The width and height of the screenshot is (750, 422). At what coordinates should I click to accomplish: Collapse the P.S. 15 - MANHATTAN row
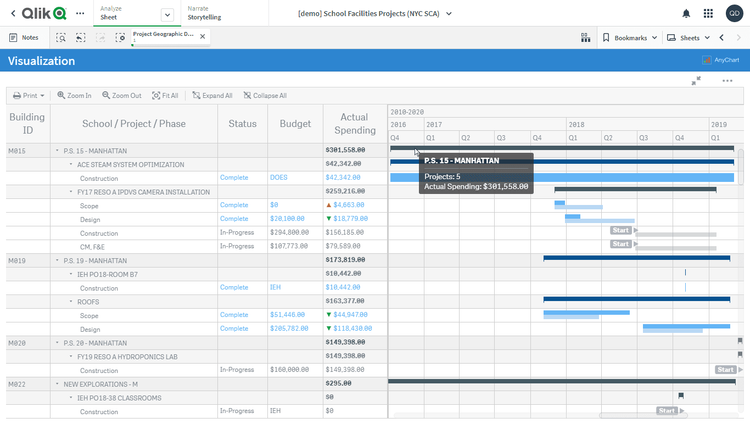(x=57, y=150)
